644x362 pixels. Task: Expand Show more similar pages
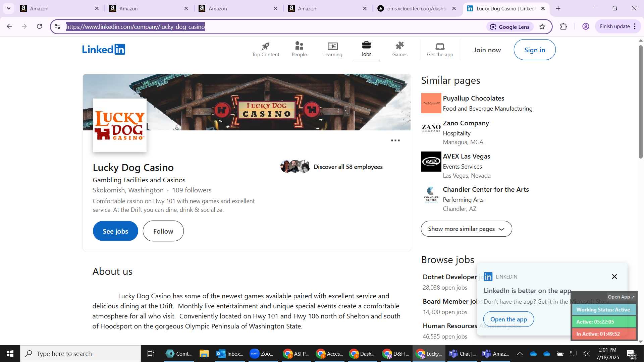tap(467, 229)
